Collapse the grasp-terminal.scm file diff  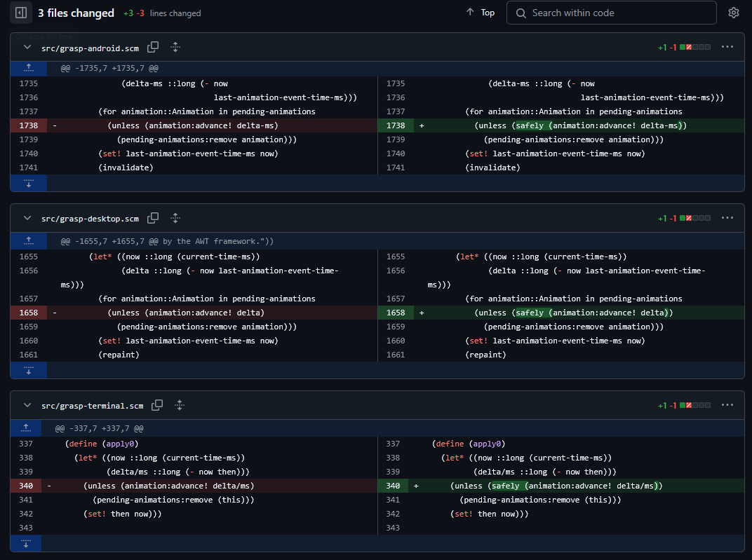pyautogui.click(x=27, y=406)
